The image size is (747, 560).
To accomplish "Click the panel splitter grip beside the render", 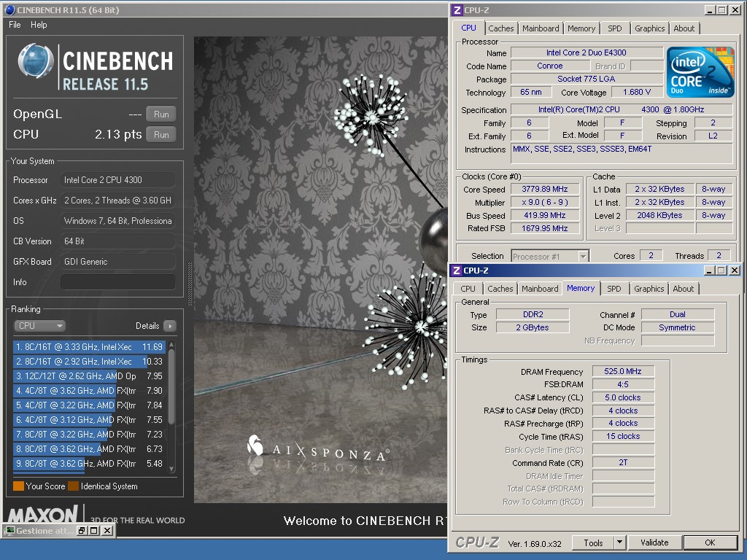I will tap(190, 284).
